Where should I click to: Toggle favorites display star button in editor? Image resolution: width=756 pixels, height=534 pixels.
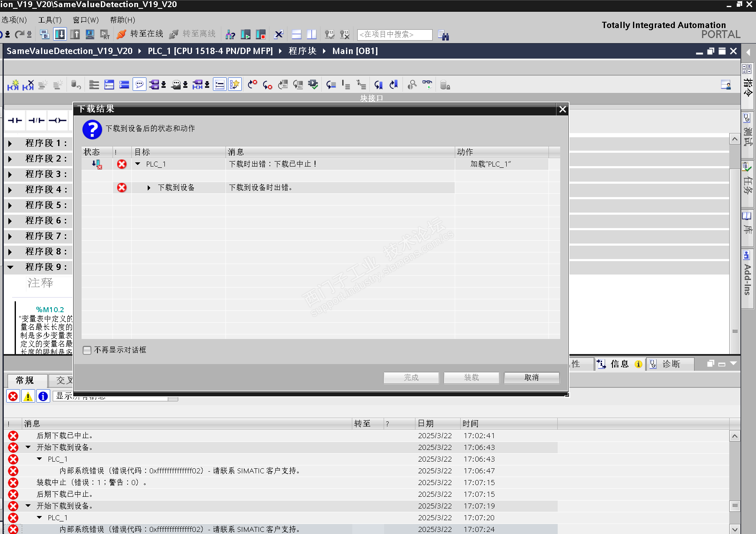(235, 85)
